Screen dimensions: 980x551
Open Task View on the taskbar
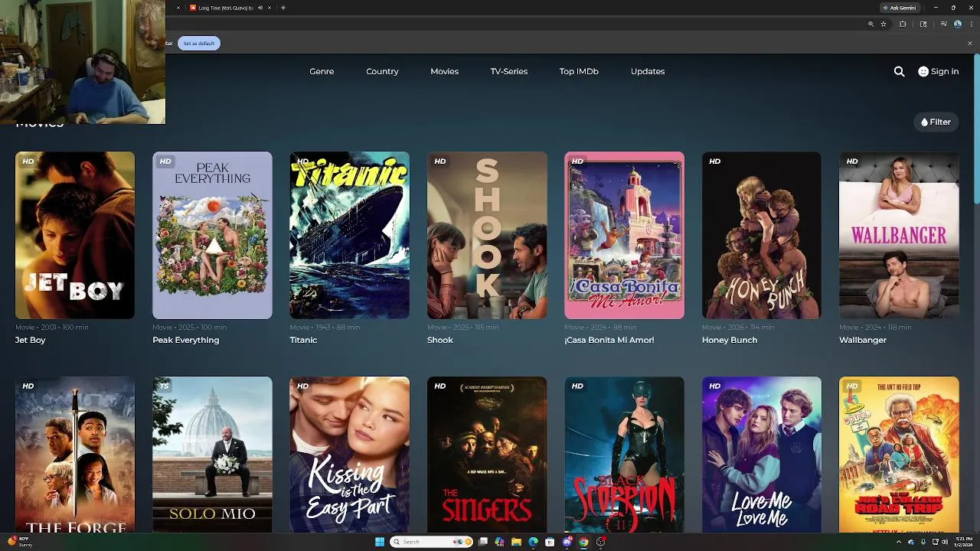(483, 542)
